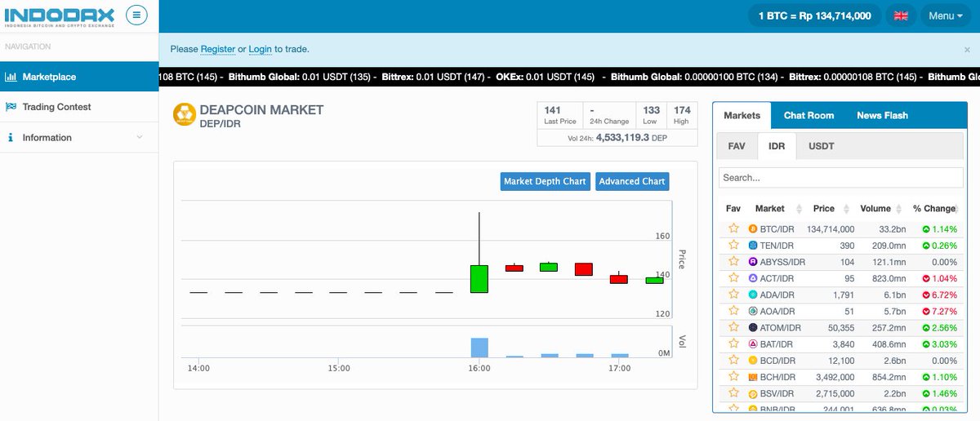Favorite the AOA/IDR market star

tap(733, 311)
